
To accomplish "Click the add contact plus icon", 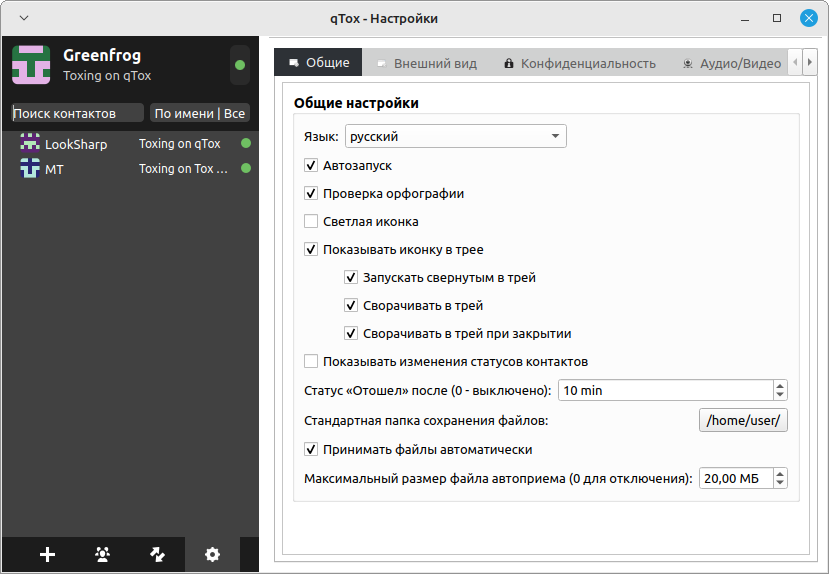I will pyautogui.click(x=48, y=554).
